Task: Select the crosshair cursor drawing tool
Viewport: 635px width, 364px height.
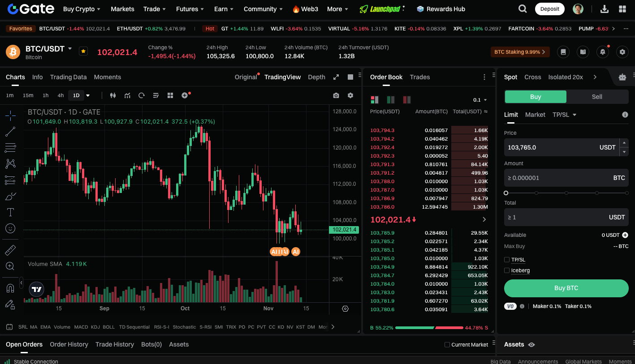Action: 10,116
